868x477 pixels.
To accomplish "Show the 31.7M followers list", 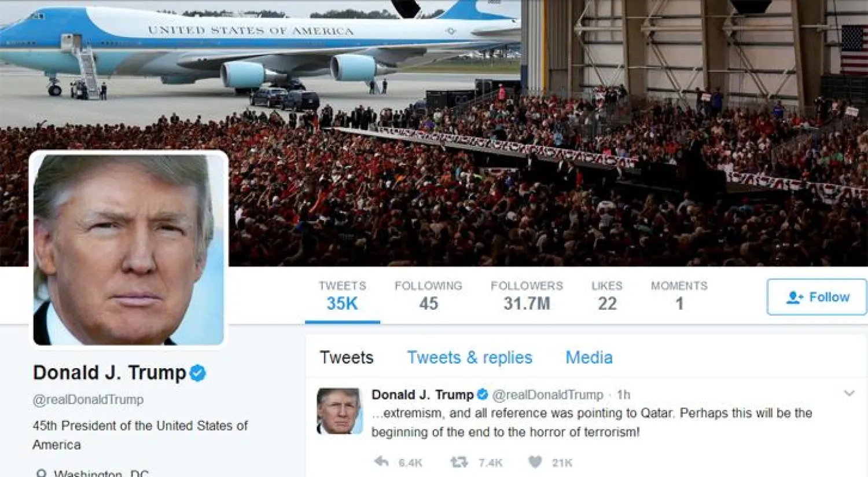I will (x=527, y=296).
